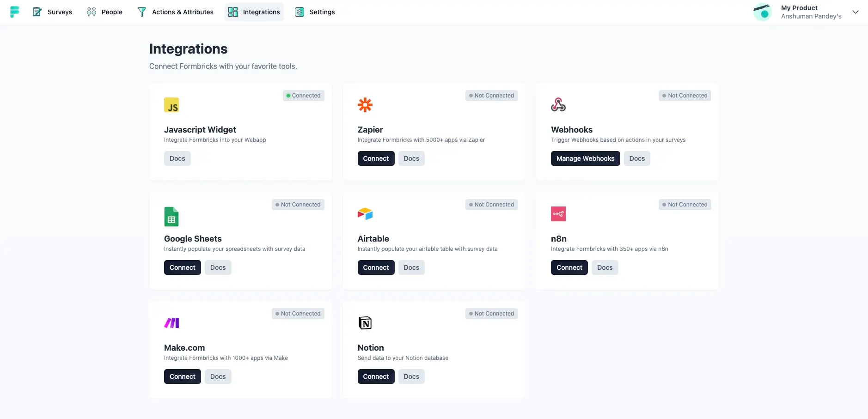The height and width of the screenshot is (419, 868).
Task: Open the Settings tab
Action: (315, 12)
